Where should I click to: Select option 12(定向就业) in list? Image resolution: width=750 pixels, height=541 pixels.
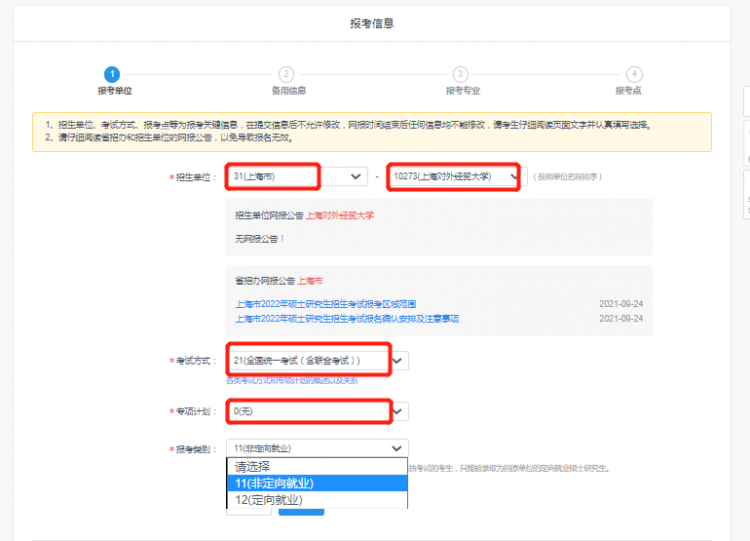[x=317, y=500]
